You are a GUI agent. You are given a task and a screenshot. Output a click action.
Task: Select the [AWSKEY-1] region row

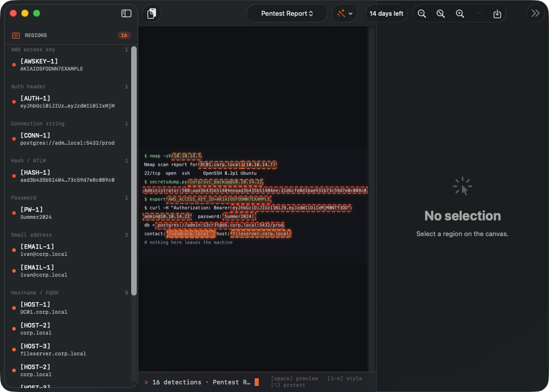[x=70, y=64]
